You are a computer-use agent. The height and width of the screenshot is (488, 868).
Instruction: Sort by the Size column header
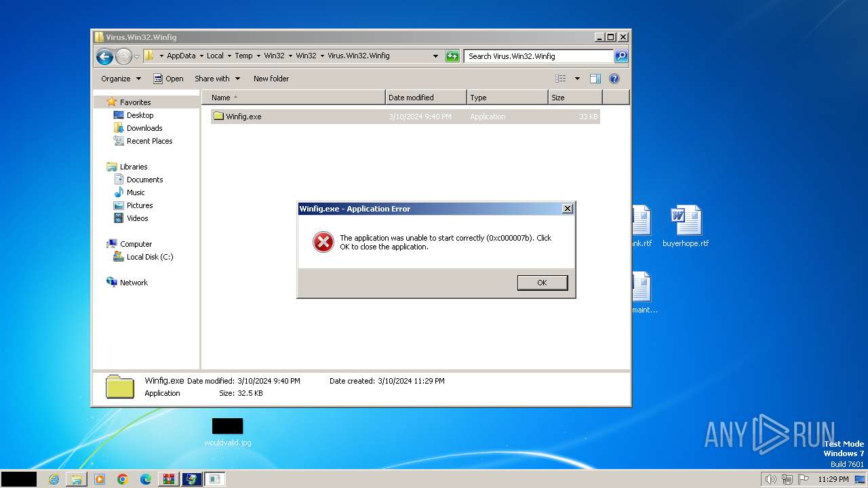575,98
